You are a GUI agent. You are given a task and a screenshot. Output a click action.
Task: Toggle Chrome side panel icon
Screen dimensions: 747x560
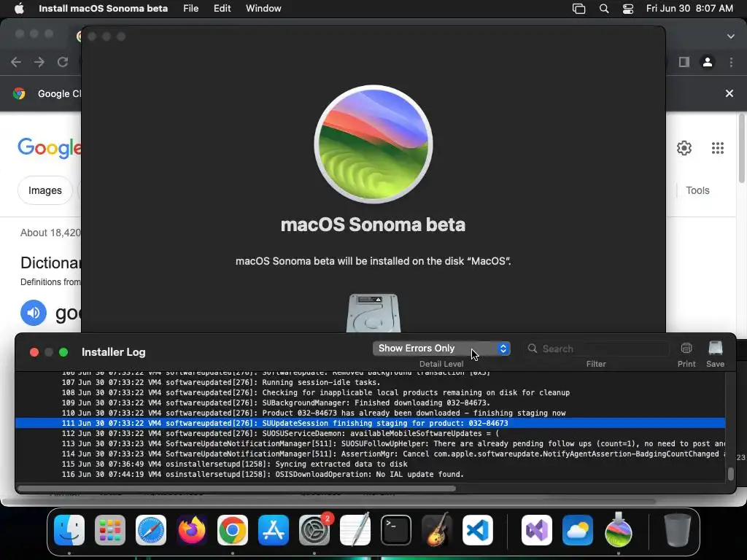tap(684, 62)
